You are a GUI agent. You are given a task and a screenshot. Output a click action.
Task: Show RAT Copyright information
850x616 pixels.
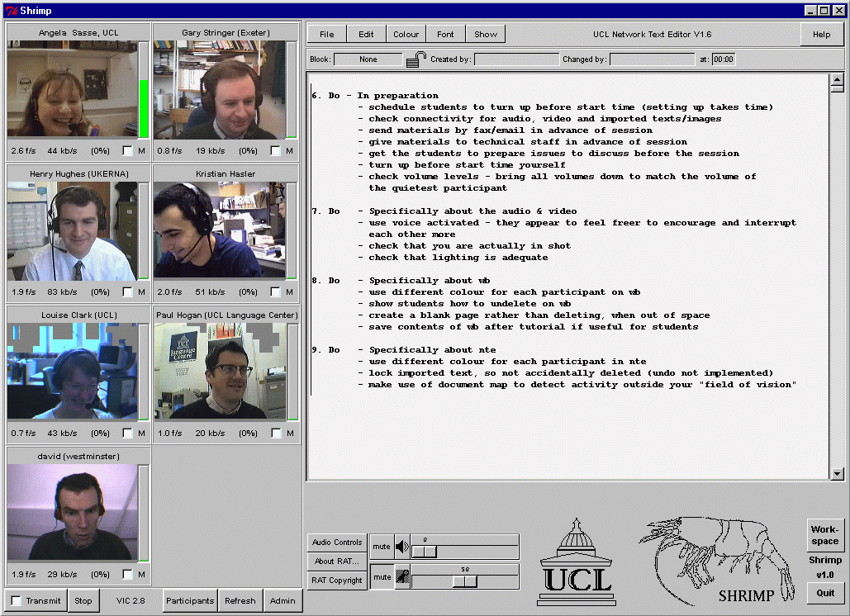click(x=337, y=580)
